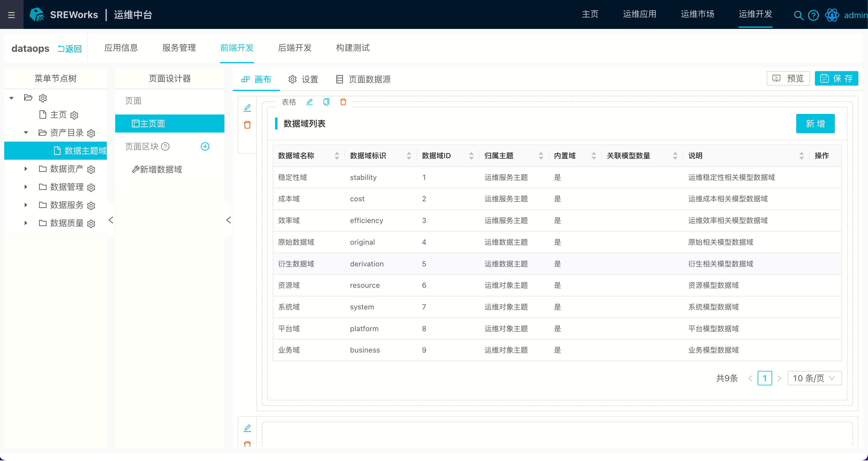The image size is (868, 461).
Task: Open settings gear for 资产目录 folder
Action: point(91,133)
